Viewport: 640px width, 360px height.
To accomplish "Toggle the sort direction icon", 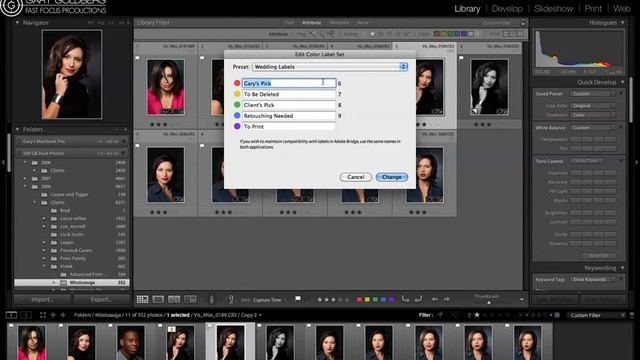I will point(231,300).
